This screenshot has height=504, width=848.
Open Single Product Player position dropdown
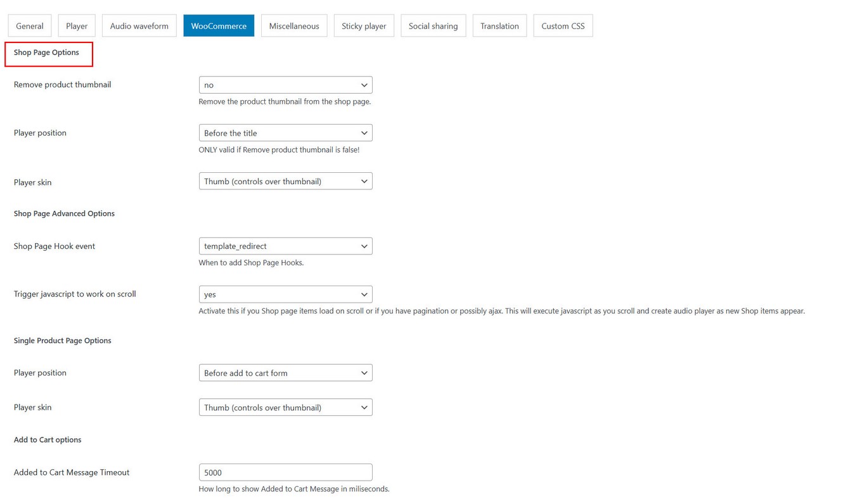285,373
